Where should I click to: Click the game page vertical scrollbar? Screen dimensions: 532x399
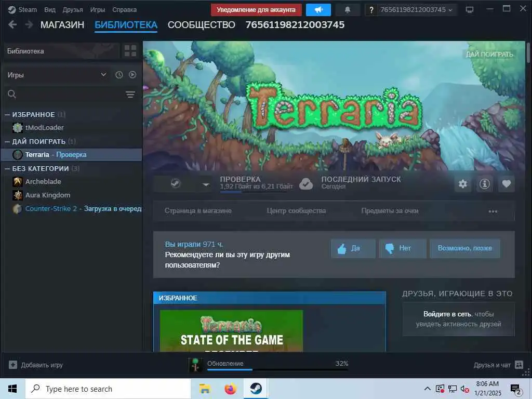[x=528, y=53]
